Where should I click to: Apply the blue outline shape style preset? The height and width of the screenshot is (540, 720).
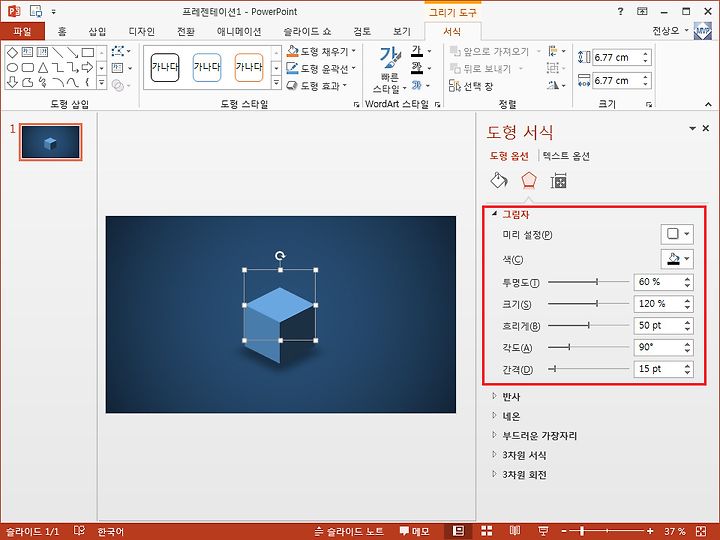click(207, 68)
